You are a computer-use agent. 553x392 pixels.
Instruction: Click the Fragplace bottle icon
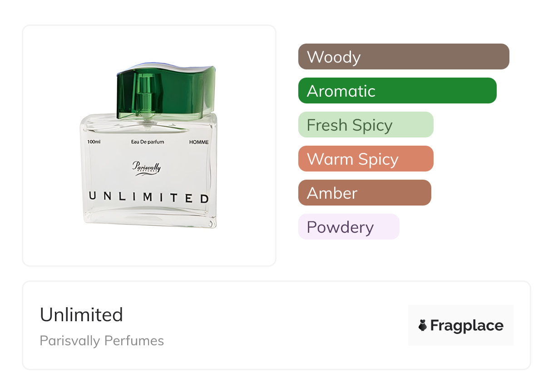(423, 325)
